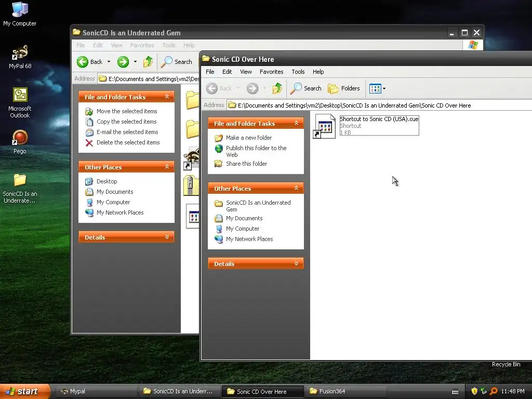Screen dimensions: 532x399
Task: Open Edit menu in Sonic CD Over Here
Action: click(x=227, y=72)
